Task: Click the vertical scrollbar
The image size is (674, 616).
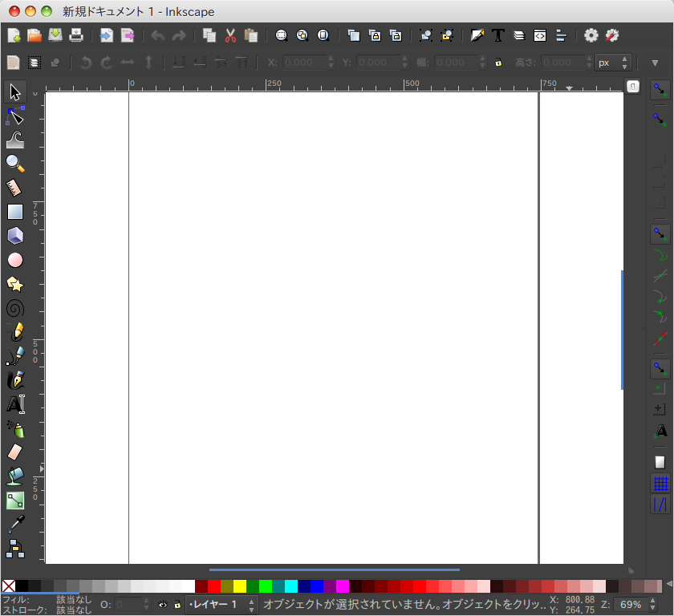Action: (x=622, y=330)
